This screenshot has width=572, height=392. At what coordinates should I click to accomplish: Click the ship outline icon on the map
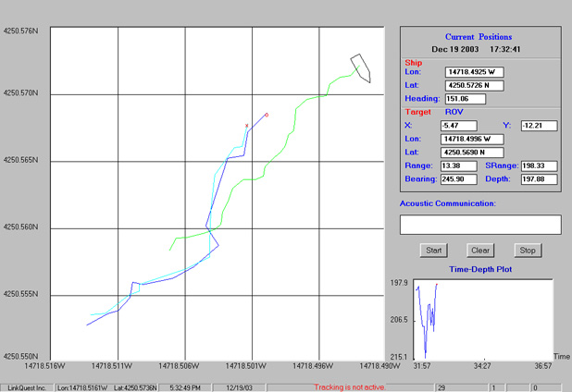(361, 68)
